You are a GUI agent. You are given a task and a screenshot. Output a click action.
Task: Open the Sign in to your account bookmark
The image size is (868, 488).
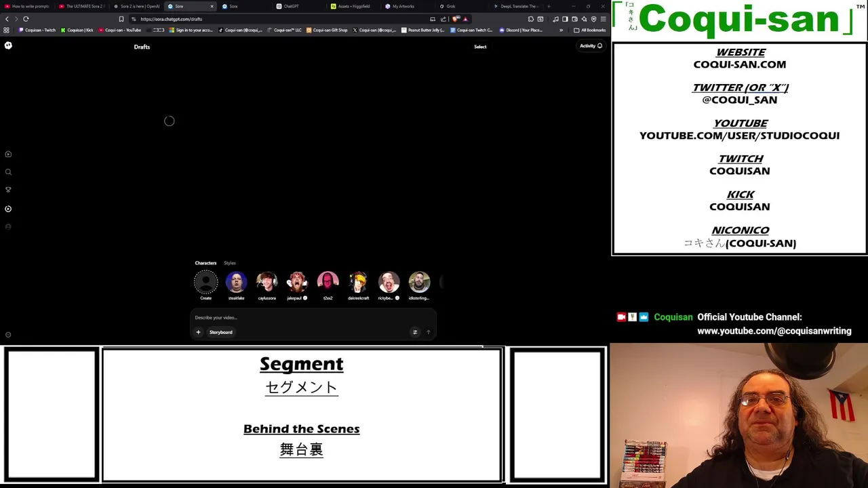[x=191, y=30]
